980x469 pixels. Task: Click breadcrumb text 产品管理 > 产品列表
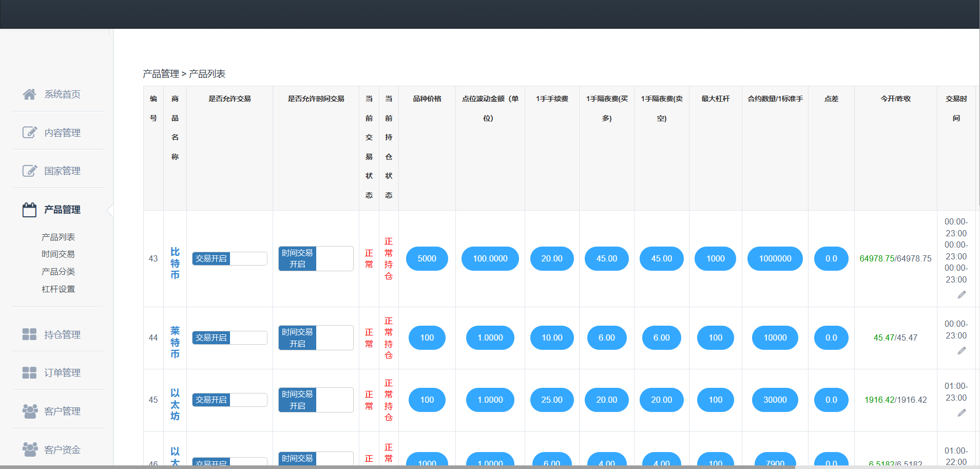[x=184, y=73]
